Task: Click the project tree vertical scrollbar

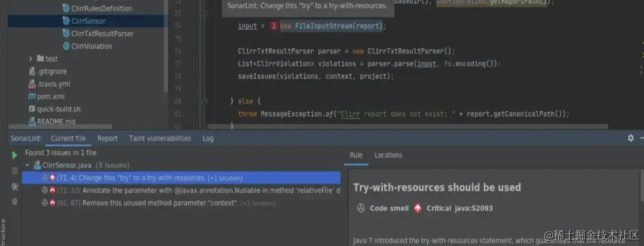Action: (x=166, y=45)
